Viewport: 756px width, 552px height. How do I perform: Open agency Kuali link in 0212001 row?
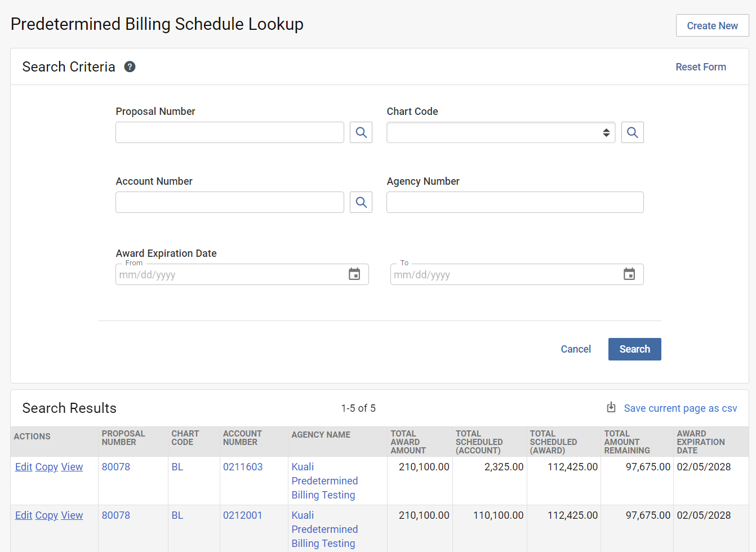(324, 529)
